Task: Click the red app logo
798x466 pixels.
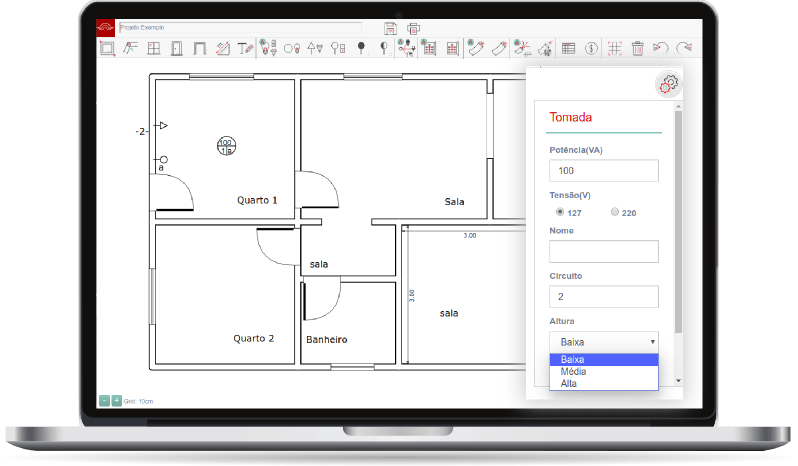Action: tap(105, 27)
